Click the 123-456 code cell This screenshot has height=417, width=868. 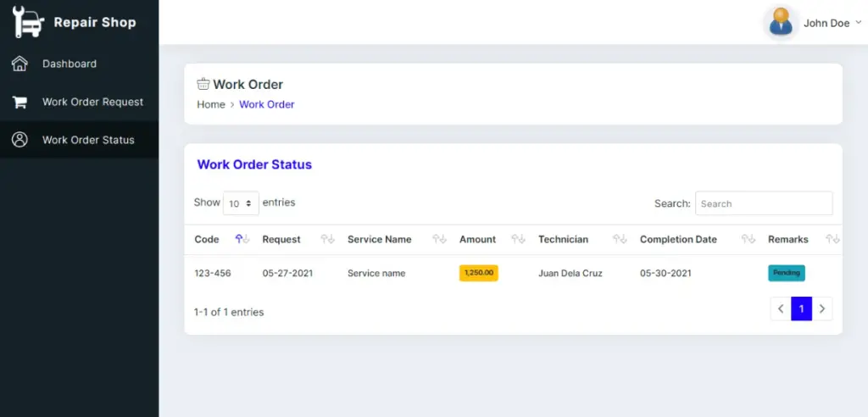pyautogui.click(x=213, y=273)
